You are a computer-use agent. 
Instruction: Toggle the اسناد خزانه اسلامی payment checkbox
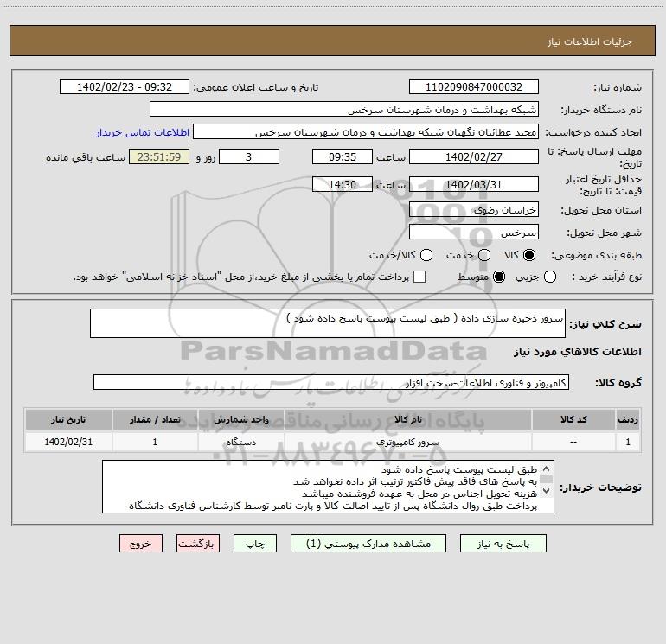tap(419, 277)
